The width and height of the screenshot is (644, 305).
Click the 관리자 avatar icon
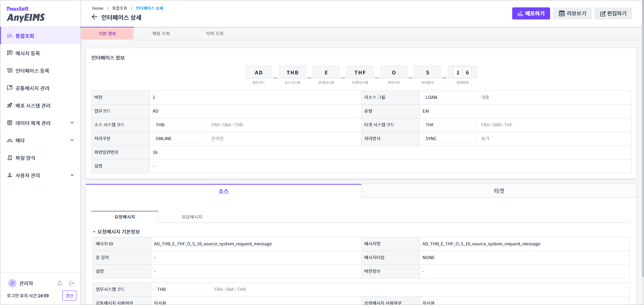[x=12, y=283]
